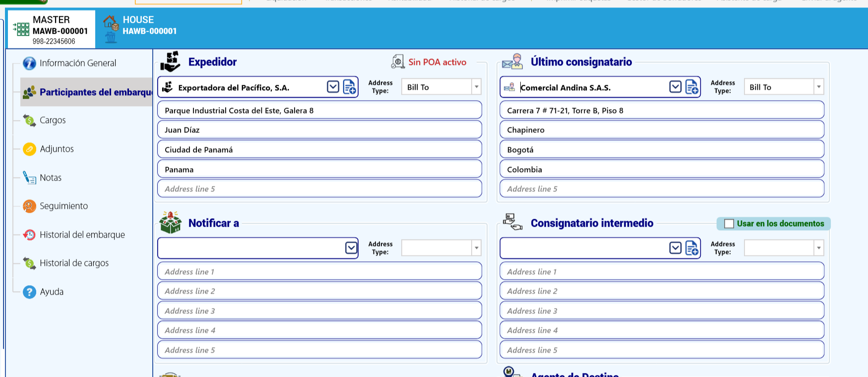Click the Juan Díaz address field
The image size is (868, 377).
click(x=319, y=130)
